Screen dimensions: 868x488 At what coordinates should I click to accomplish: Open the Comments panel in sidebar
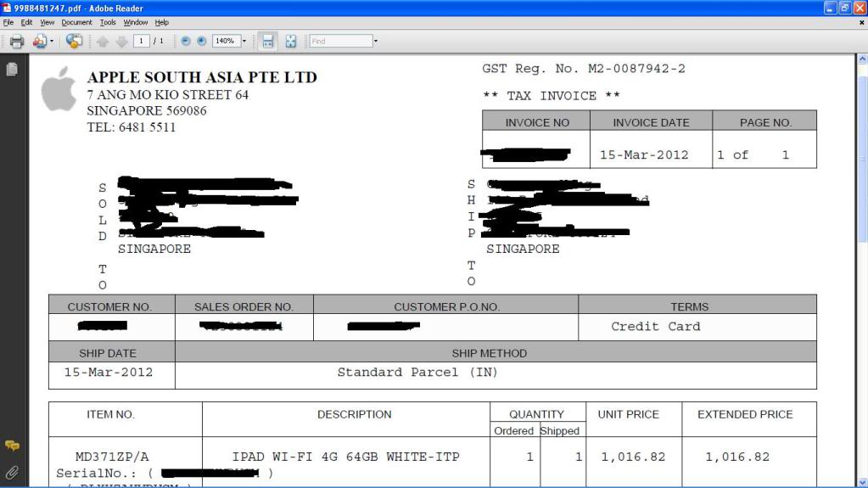12,446
